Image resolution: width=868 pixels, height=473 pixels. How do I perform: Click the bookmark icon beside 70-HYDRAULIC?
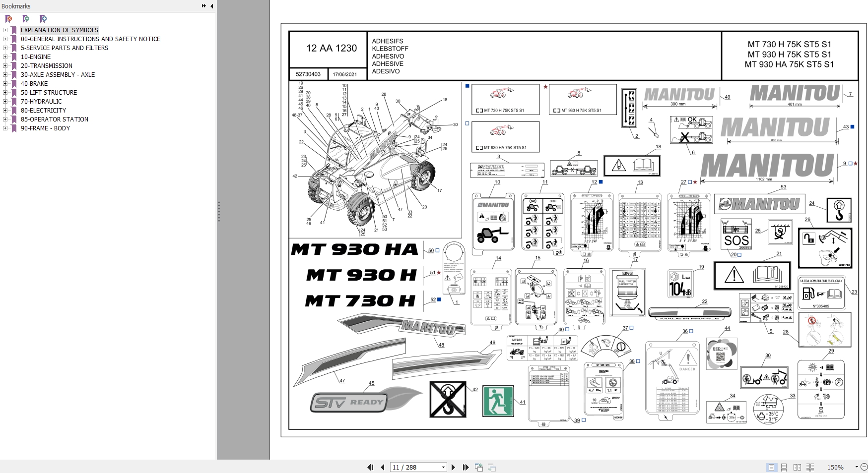pos(14,102)
